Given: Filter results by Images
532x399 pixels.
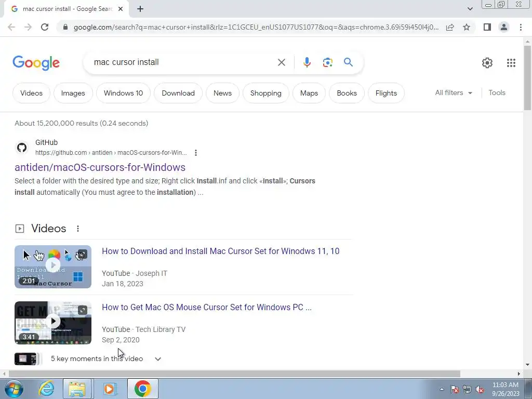Looking at the screenshot, I should (73, 94).
